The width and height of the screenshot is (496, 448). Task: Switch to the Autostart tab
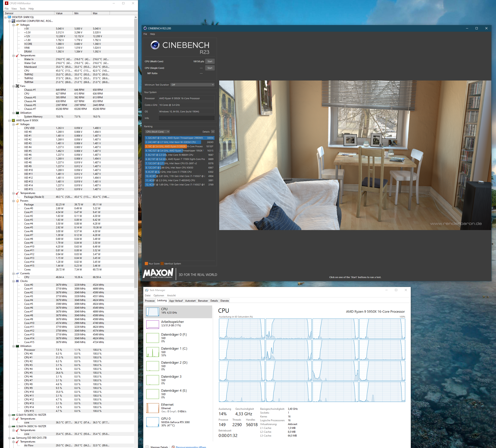(190, 301)
